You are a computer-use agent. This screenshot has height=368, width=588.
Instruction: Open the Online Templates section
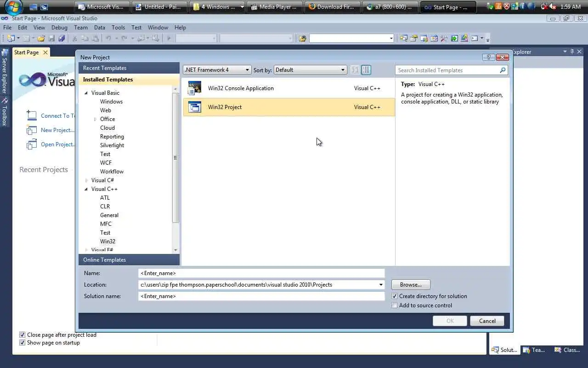tap(129, 260)
